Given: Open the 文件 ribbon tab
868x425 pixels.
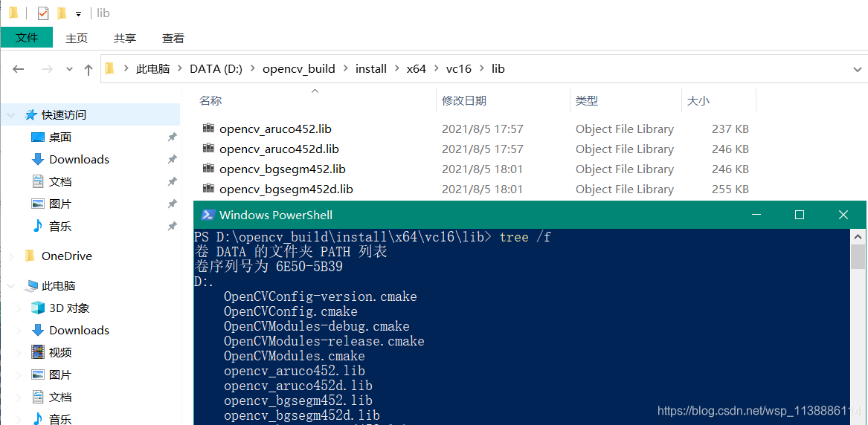Looking at the screenshot, I should 27,38.
